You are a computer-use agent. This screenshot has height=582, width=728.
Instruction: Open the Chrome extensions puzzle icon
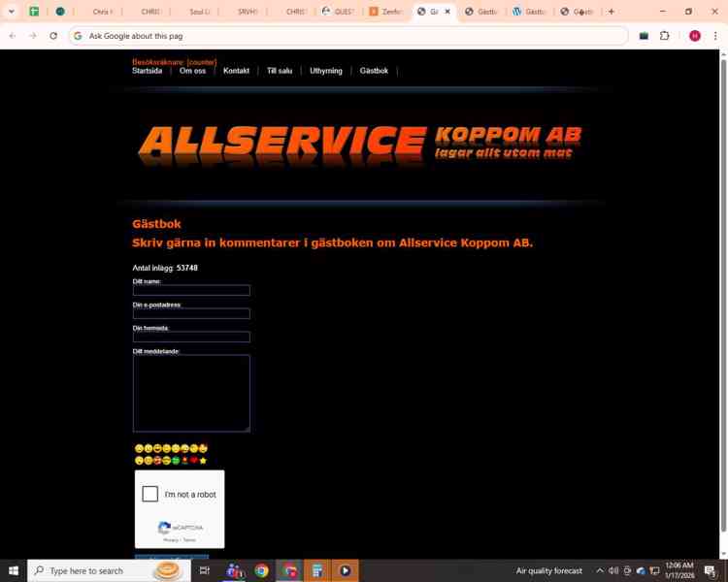[665, 36]
